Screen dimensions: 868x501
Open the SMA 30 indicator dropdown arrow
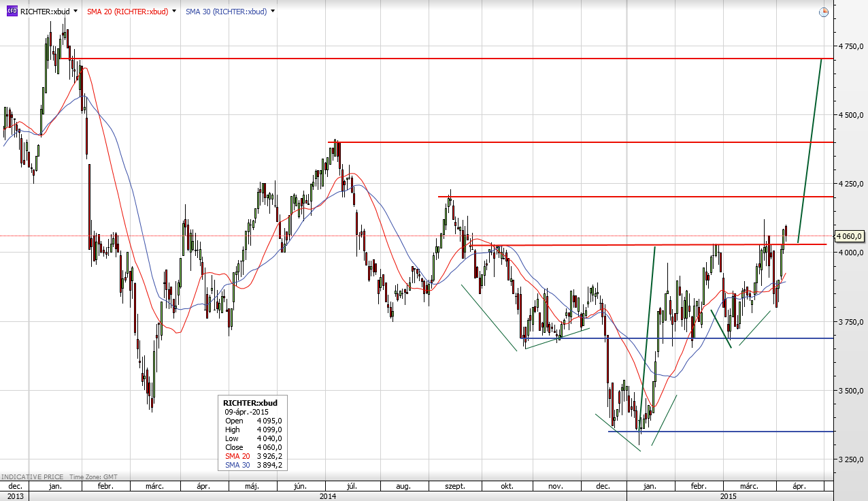(x=273, y=12)
